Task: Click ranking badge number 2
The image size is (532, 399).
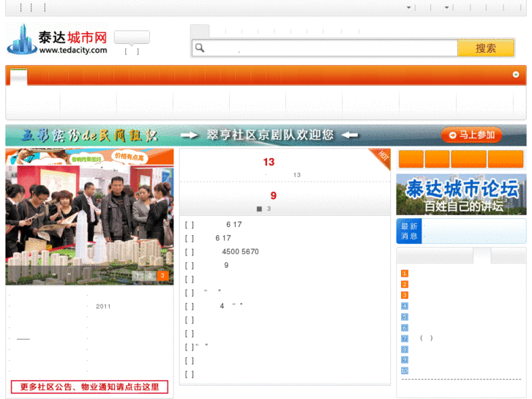Action: click(x=405, y=284)
